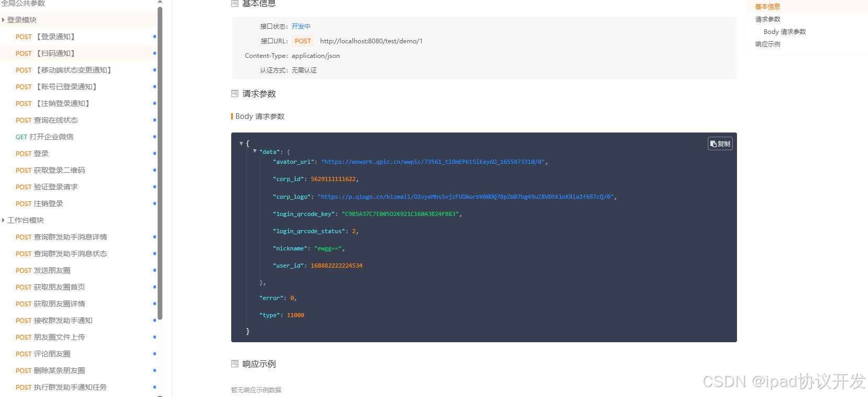This screenshot has height=397, width=868.
Task: Open POST 登录 entry
Action: (x=78, y=153)
